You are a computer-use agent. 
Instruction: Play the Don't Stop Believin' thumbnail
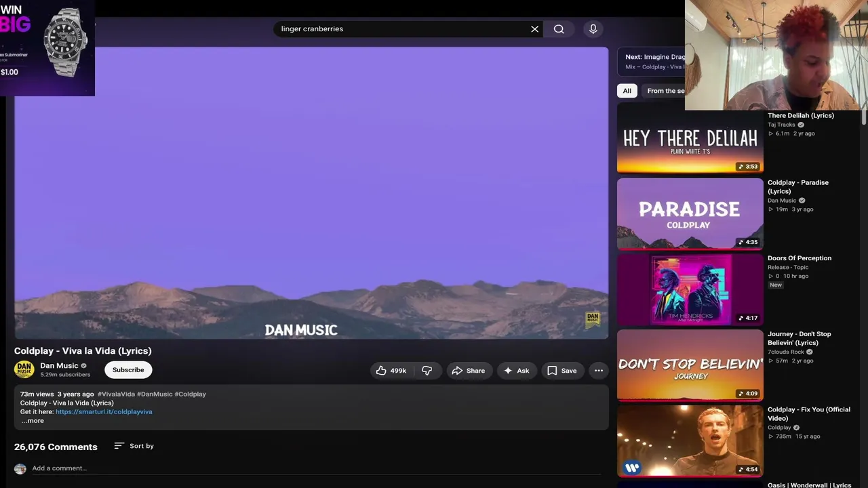point(690,366)
